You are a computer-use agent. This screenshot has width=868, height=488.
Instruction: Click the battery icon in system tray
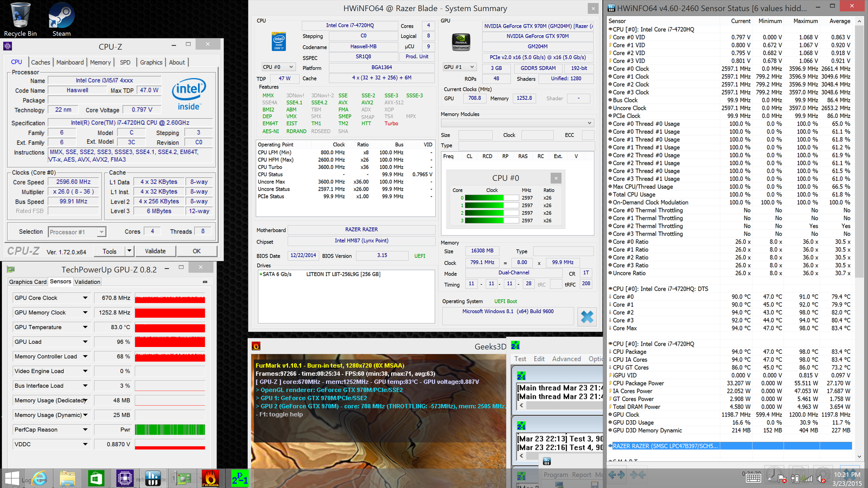point(795,479)
